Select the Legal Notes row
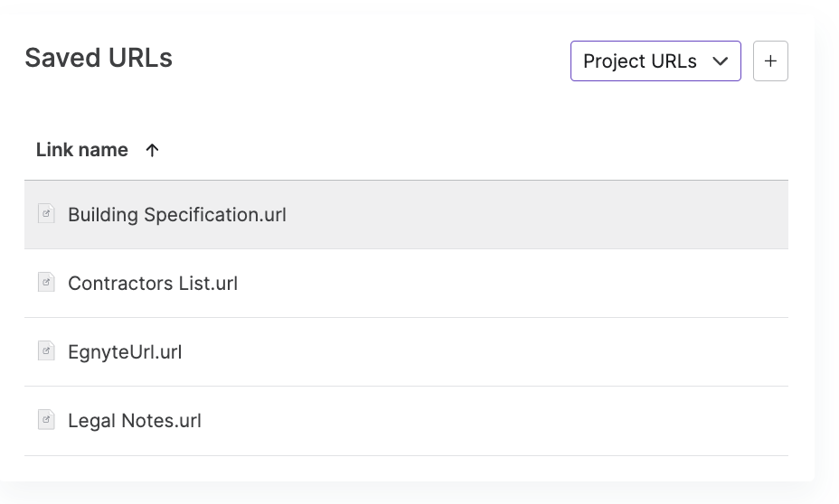The height and width of the screenshot is (504, 839). pos(406,421)
